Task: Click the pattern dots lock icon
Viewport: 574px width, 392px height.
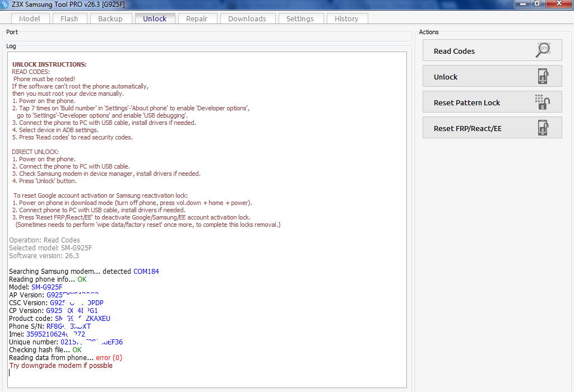Action: (542, 102)
